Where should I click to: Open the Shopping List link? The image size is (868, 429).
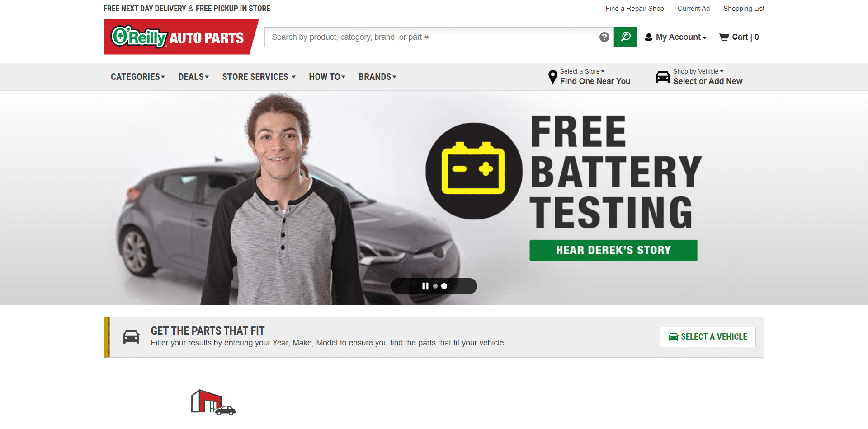[744, 9]
